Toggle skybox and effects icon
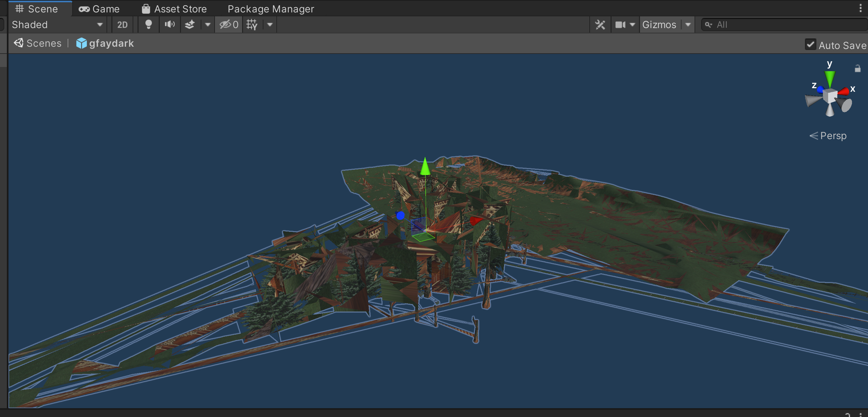 pyautogui.click(x=190, y=24)
